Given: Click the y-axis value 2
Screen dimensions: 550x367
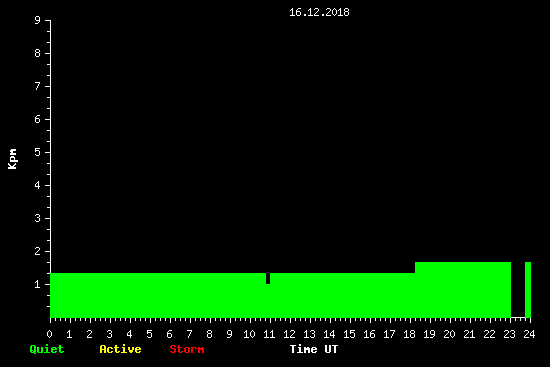Looking at the screenshot, I should pos(37,251).
